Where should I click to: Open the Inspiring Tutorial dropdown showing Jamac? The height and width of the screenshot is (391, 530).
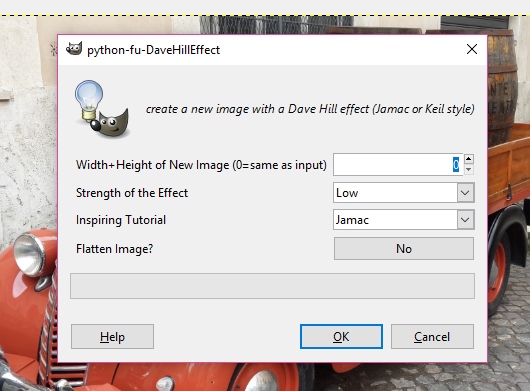404,220
